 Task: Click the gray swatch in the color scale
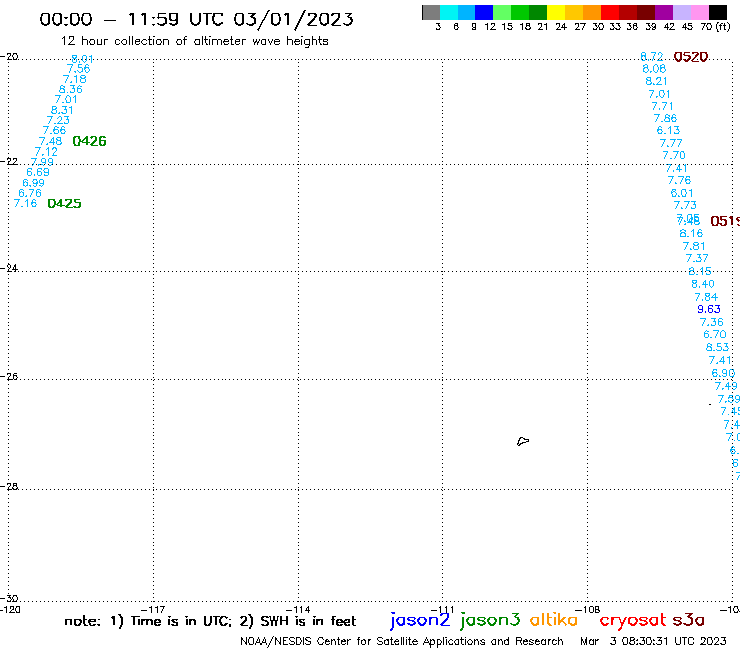[431, 12]
